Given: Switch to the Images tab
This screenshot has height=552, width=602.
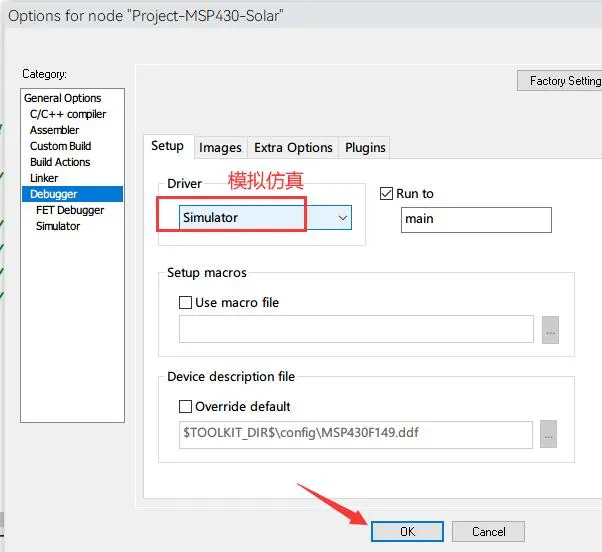Looking at the screenshot, I should [x=220, y=147].
